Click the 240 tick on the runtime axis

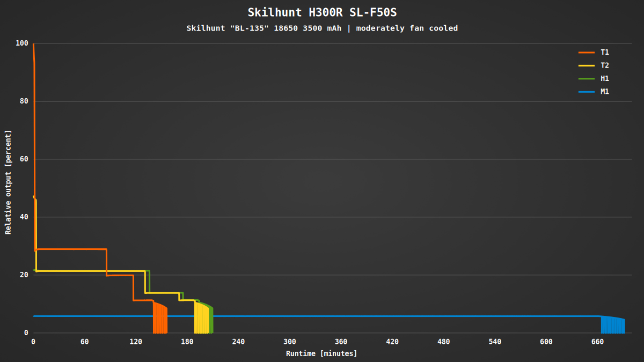tap(238, 342)
